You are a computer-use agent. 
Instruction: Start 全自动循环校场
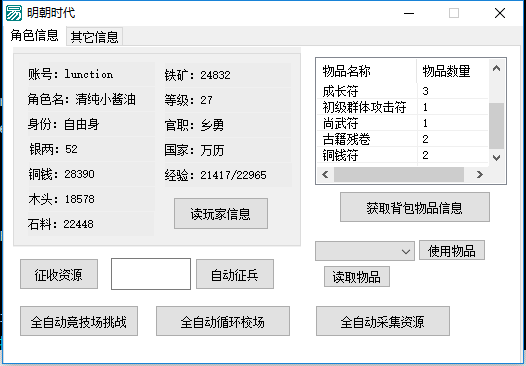coord(223,321)
